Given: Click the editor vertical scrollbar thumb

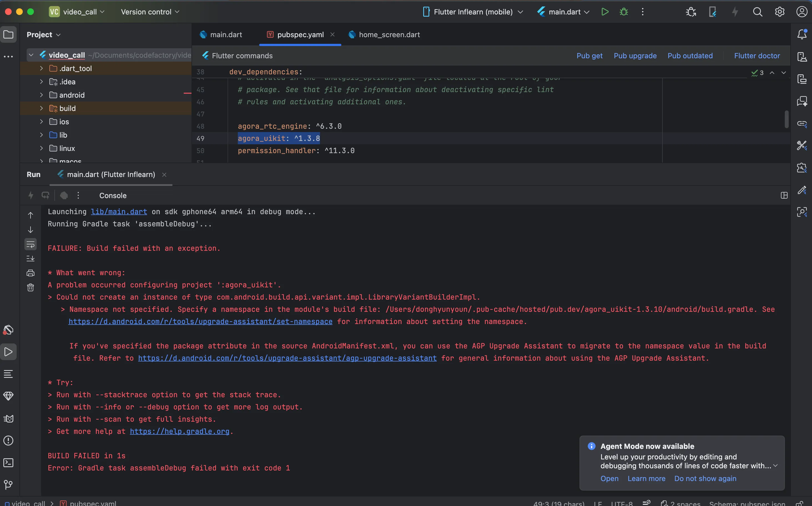Looking at the screenshot, I should click(786, 119).
